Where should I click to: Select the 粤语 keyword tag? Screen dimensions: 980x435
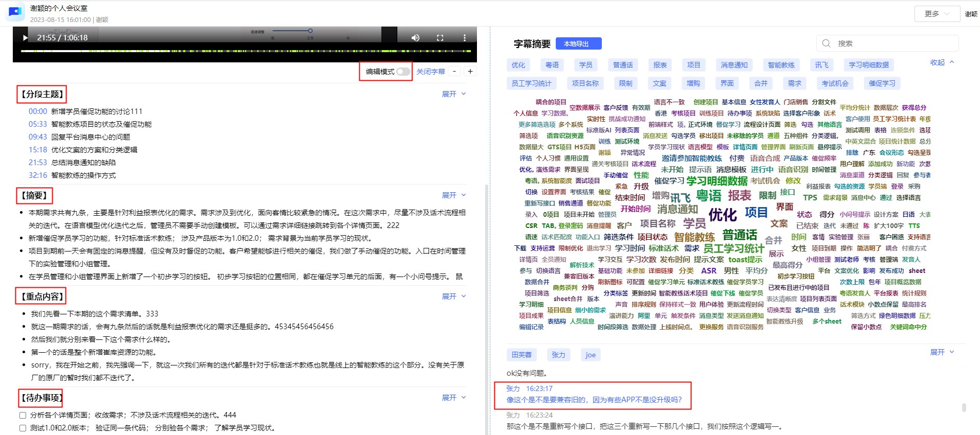552,65
